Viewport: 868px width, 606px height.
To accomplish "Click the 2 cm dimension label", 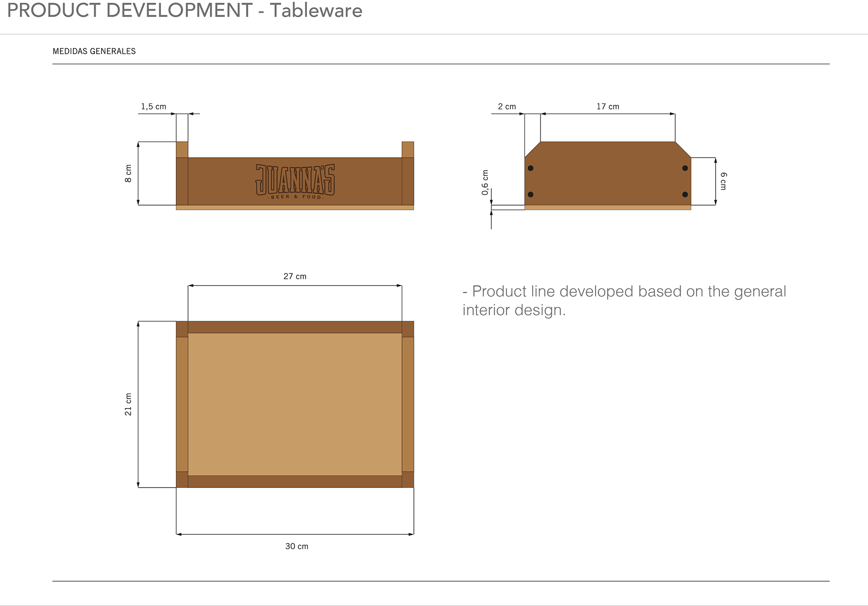I will pos(507,107).
